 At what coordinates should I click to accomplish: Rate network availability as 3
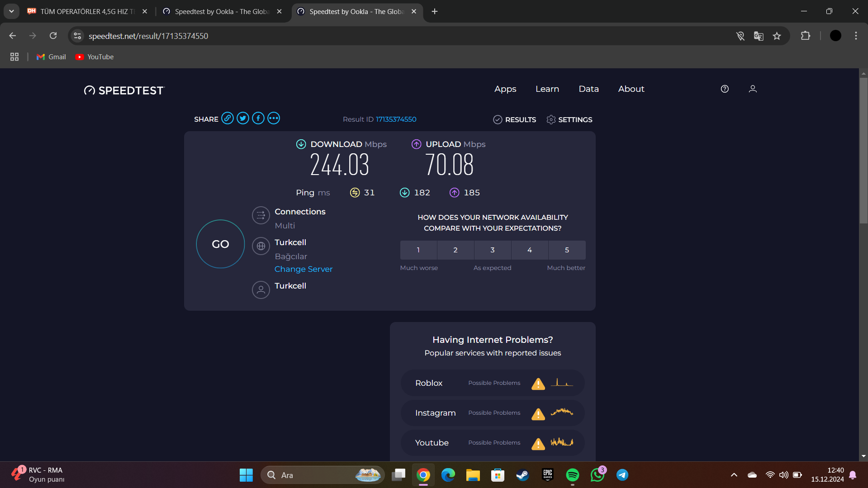(493, 250)
